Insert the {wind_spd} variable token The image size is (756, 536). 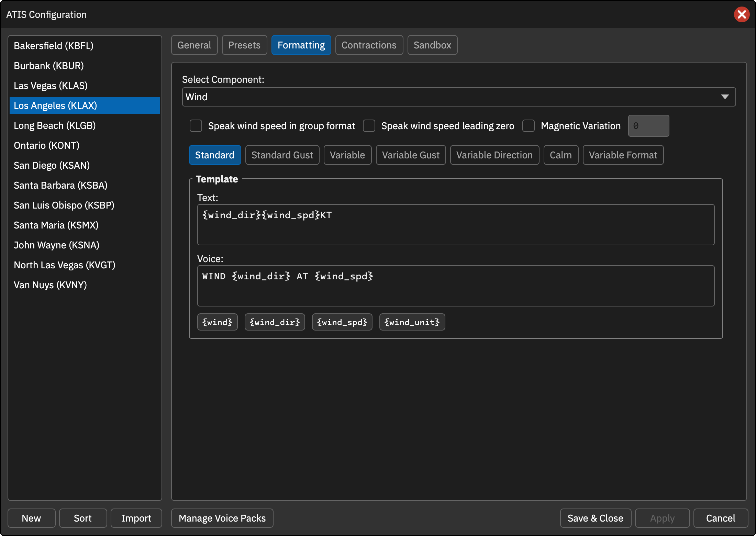[342, 322]
